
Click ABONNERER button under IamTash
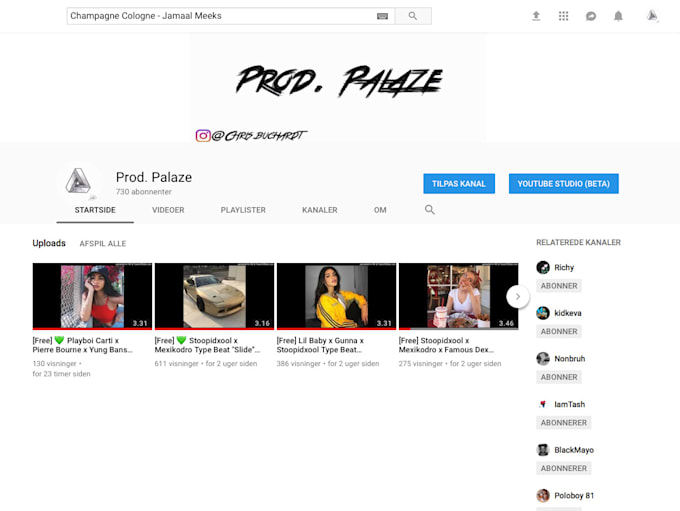pyautogui.click(x=564, y=423)
